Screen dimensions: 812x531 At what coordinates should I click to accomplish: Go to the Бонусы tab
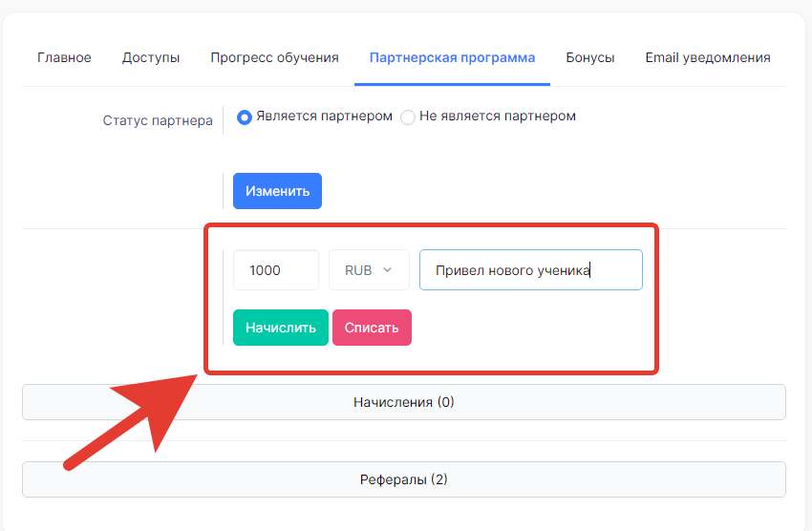pyautogui.click(x=589, y=57)
